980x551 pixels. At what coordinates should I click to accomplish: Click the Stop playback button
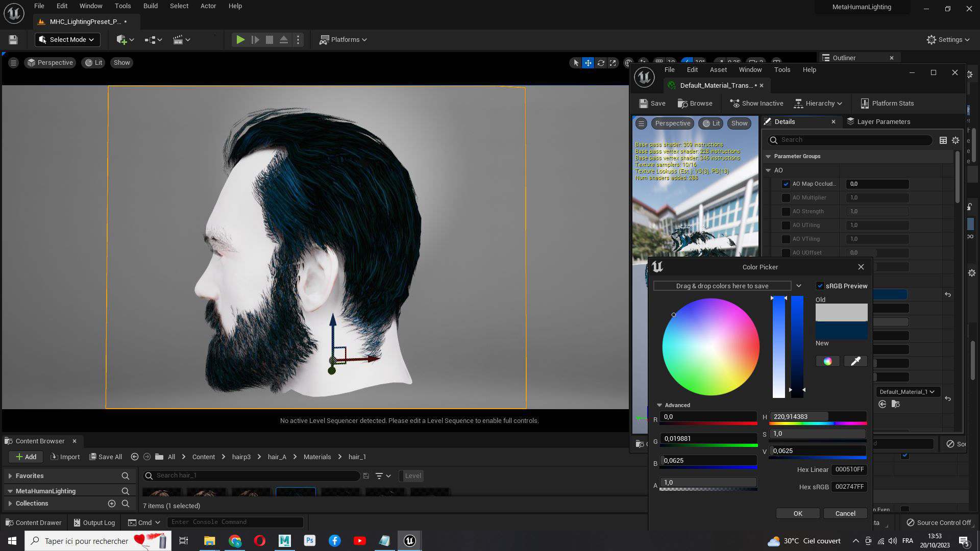coord(269,40)
